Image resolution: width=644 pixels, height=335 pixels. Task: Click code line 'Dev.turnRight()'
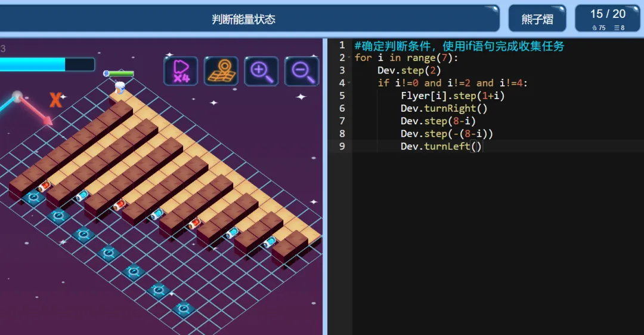click(444, 108)
